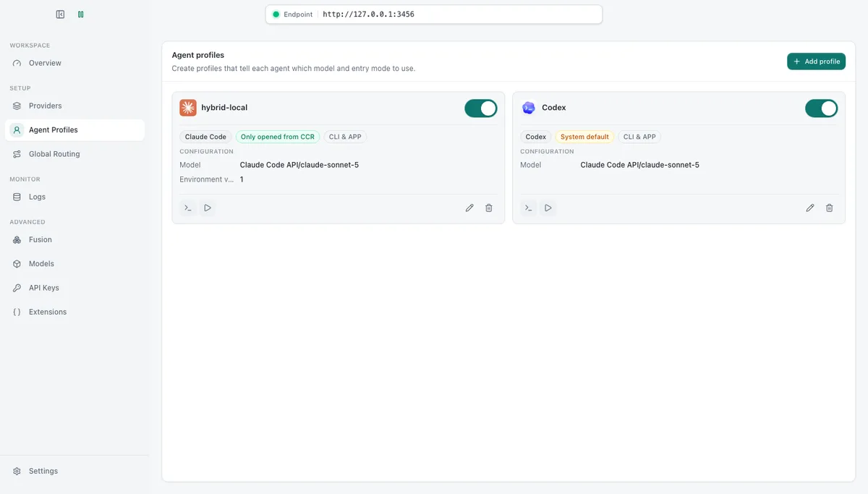The height and width of the screenshot is (494, 868).
Task: Open Extensions in sidebar
Action: coord(75,312)
